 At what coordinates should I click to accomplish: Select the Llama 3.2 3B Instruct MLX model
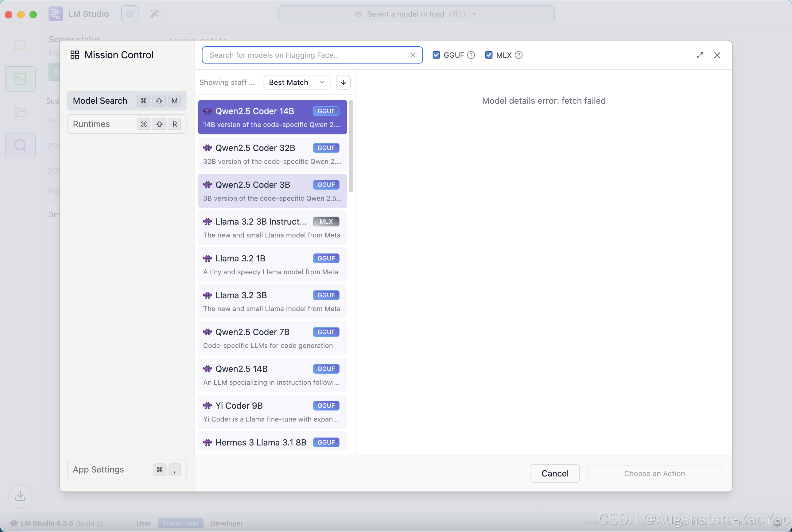272,228
